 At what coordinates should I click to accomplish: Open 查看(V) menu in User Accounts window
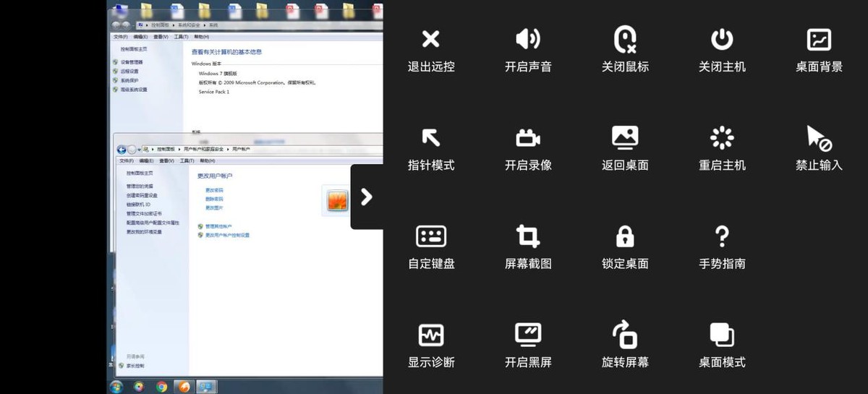tap(166, 161)
